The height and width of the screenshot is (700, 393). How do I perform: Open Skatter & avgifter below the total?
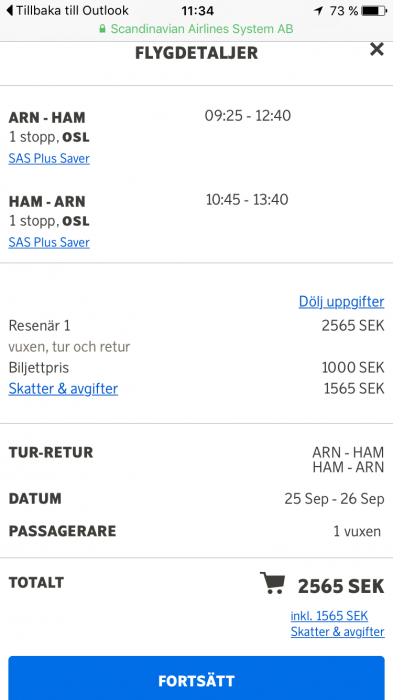point(338,632)
